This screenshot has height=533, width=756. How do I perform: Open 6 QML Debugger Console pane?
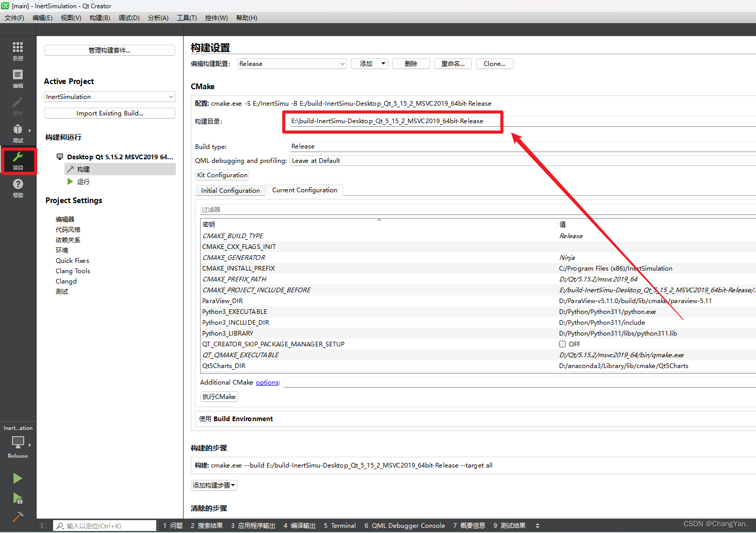(405, 526)
